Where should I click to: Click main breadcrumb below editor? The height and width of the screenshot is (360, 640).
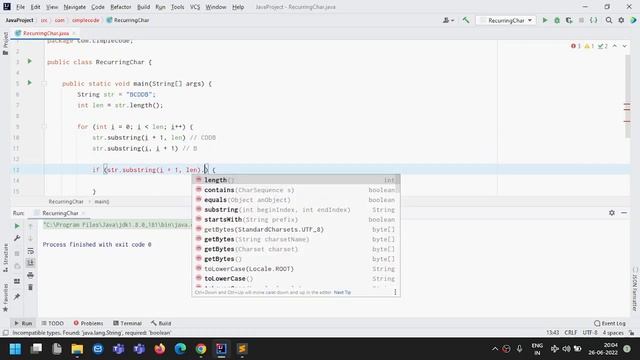click(102, 202)
